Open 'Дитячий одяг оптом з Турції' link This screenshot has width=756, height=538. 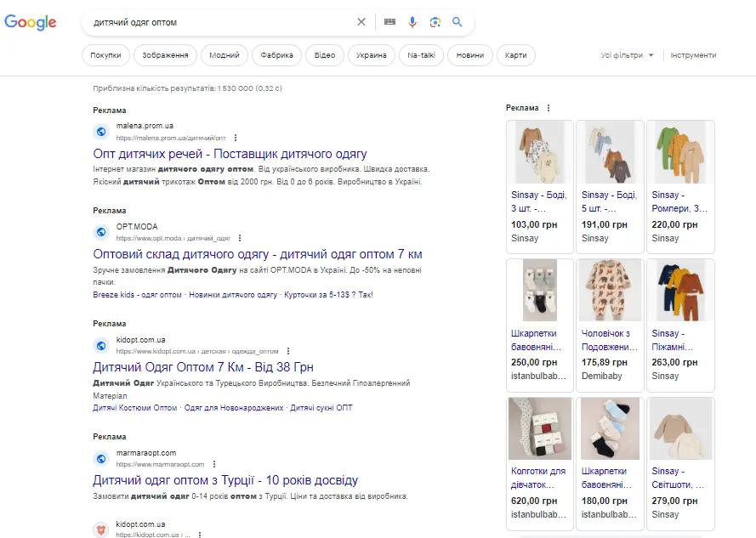point(225,480)
